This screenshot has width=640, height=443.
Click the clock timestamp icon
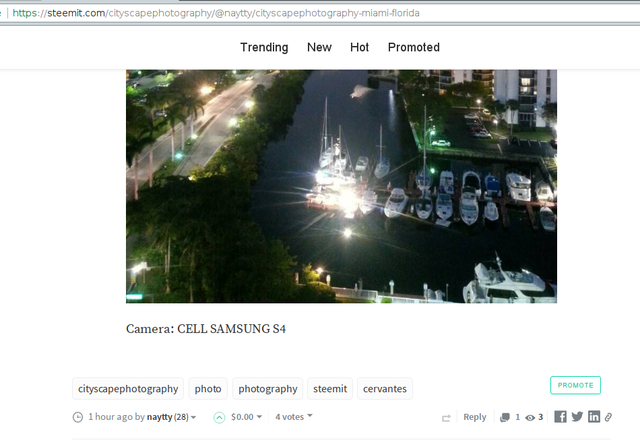click(x=78, y=417)
